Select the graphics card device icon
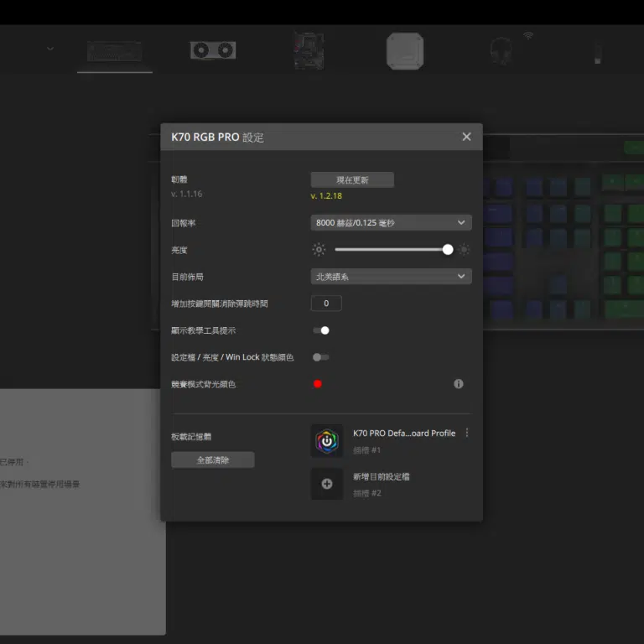The image size is (644, 644). point(212,50)
